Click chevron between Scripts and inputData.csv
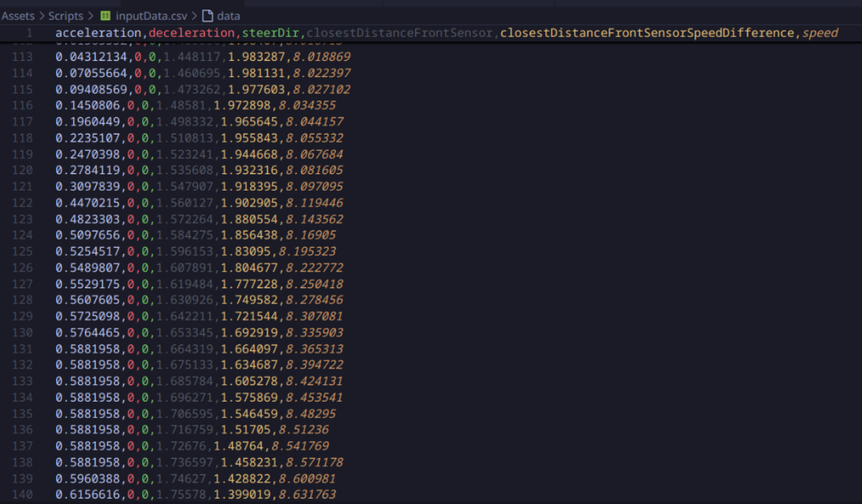 91,16
